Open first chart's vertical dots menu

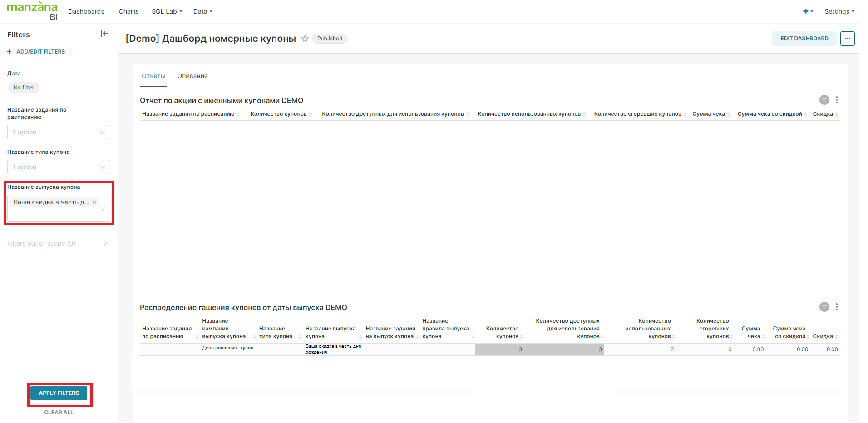836,100
